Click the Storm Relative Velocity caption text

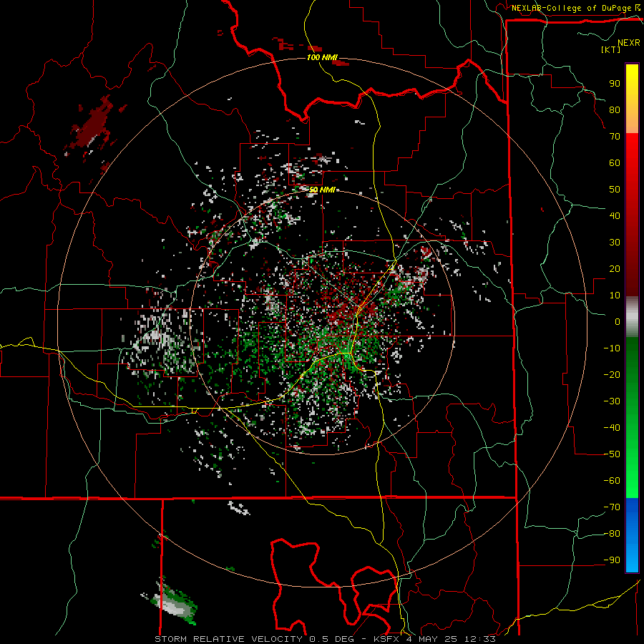pyautogui.click(x=325, y=639)
